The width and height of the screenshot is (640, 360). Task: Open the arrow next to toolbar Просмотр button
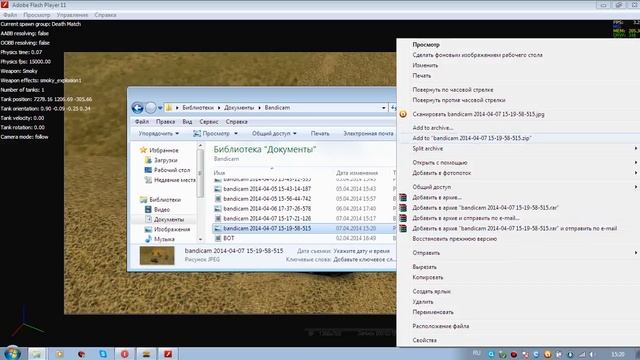coord(236,133)
